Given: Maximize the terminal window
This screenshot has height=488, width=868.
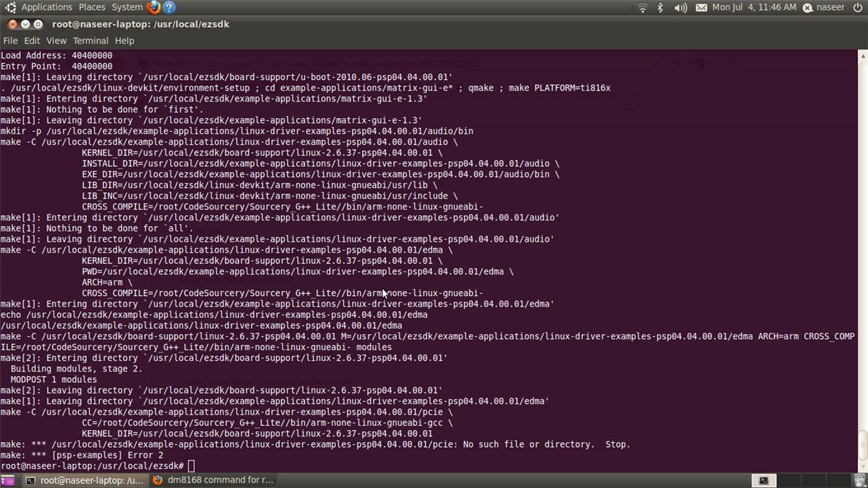Looking at the screenshot, I should 38,24.
